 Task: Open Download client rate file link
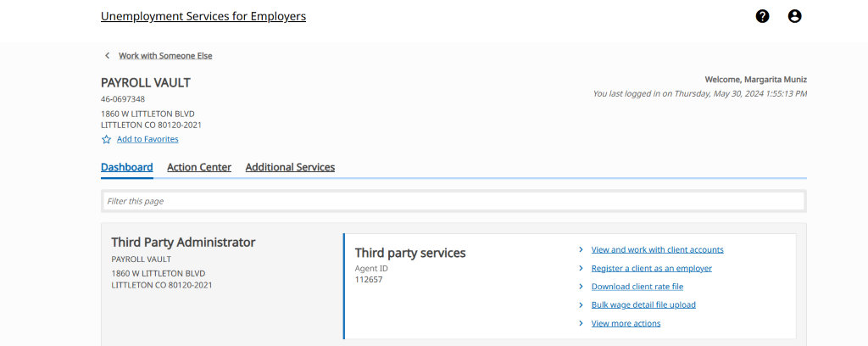[x=637, y=286]
